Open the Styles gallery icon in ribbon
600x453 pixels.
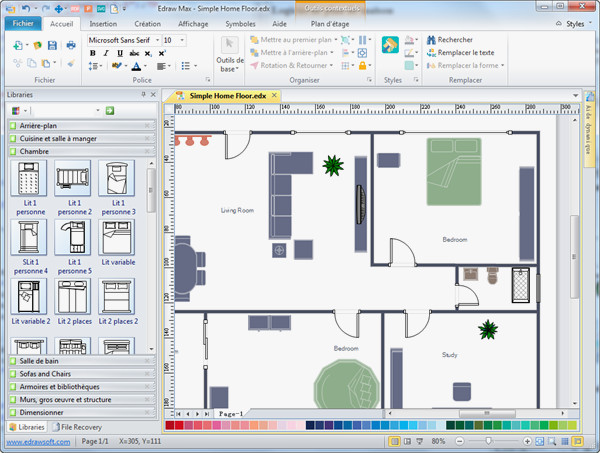point(390,46)
